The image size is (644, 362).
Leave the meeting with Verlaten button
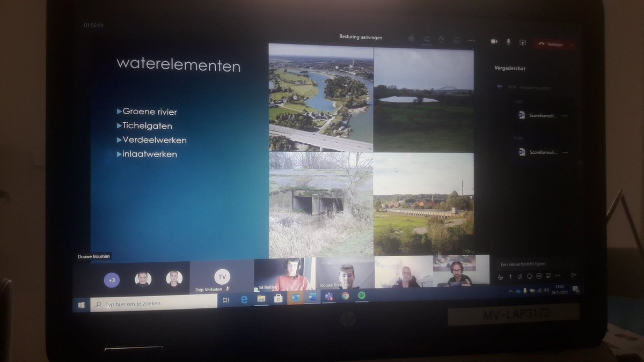point(552,45)
